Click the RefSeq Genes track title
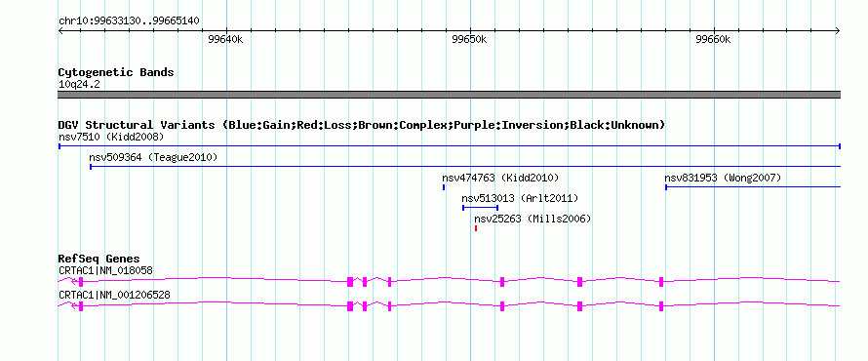868x361 pixels. coord(99,259)
